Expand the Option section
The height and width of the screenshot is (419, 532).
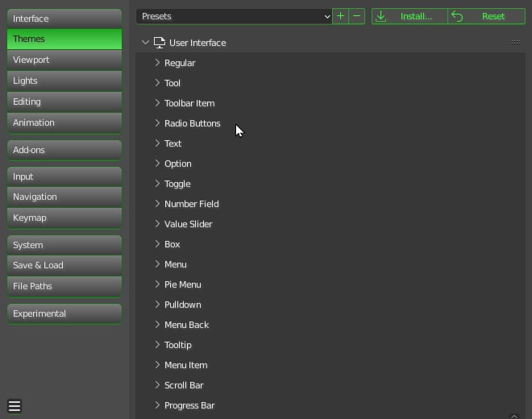(157, 164)
